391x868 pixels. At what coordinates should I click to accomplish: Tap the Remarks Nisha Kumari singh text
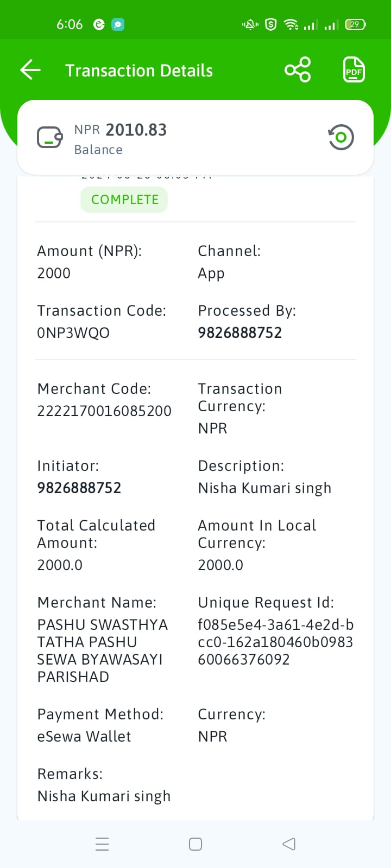[104, 796]
